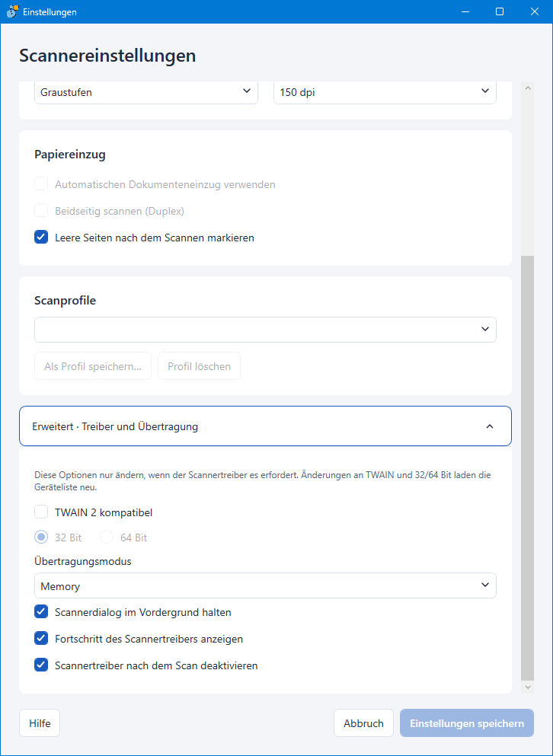The width and height of the screenshot is (553, 756).
Task: Minimize the Einstellungen window
Action: pos(465,11)
